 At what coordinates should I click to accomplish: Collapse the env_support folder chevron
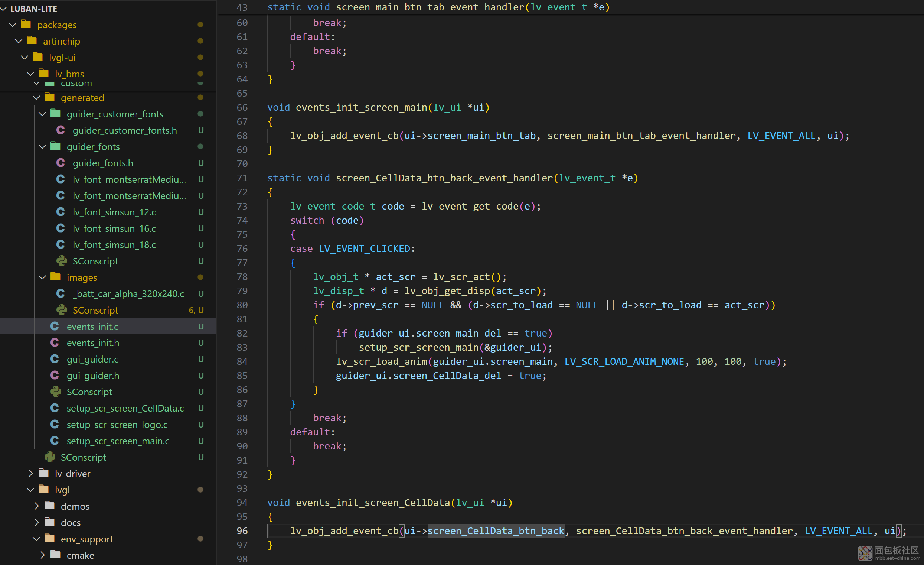[x=36, y=539]
